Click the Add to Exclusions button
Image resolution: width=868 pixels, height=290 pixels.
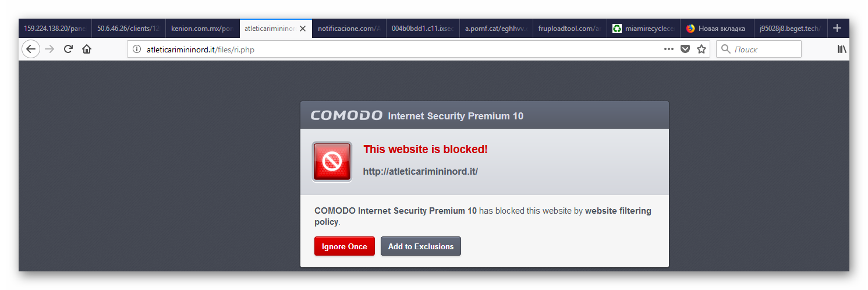(420, 246)
